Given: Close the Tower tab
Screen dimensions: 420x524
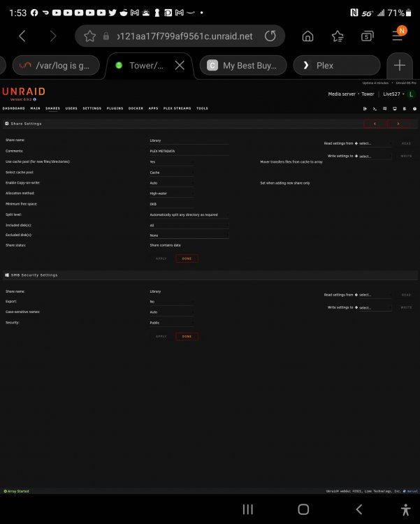Looking at the screenshot, I should [x=180, y=66].
